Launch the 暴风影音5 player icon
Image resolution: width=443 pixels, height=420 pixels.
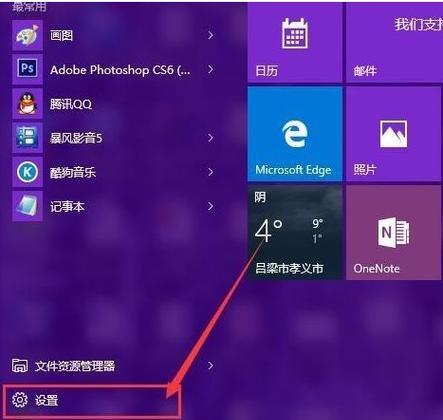point(27,138)
